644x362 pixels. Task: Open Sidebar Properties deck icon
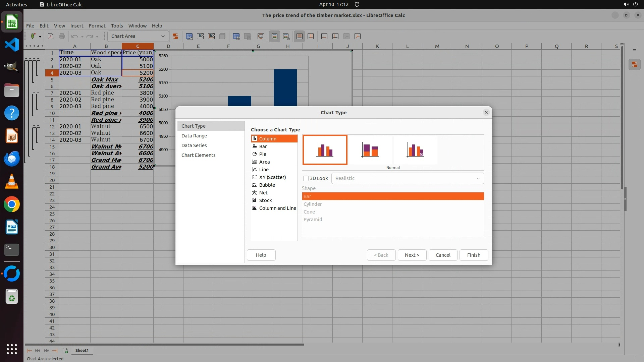point(634,65)
